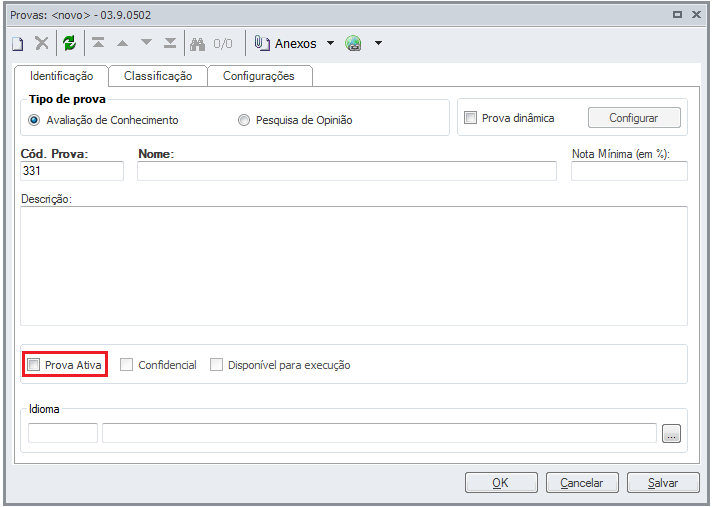Switch to the Classificação tab
Viewport: 712px width, 507px height.
pos(158,76)
